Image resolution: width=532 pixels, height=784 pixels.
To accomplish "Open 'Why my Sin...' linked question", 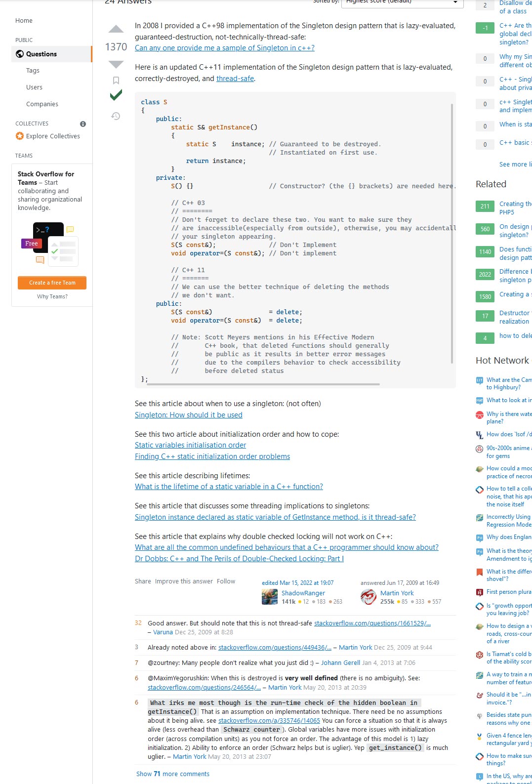I will click(x=516, y=61).
